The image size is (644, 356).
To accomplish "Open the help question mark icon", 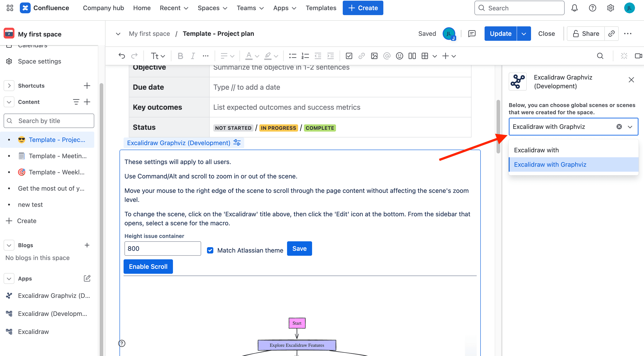I will (592, 8).
